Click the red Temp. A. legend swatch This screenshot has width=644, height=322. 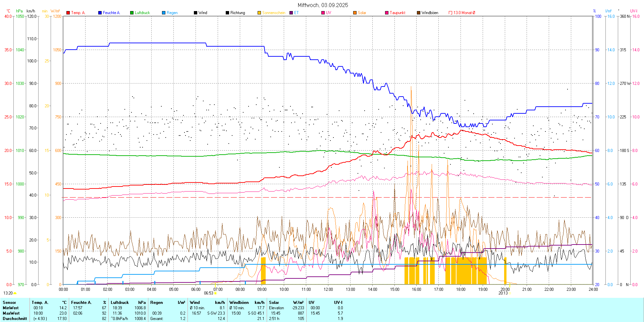68,13
